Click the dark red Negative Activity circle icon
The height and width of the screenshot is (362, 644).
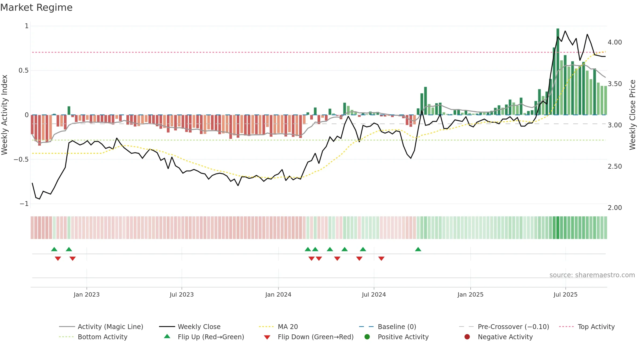click(x=467, y=337)
